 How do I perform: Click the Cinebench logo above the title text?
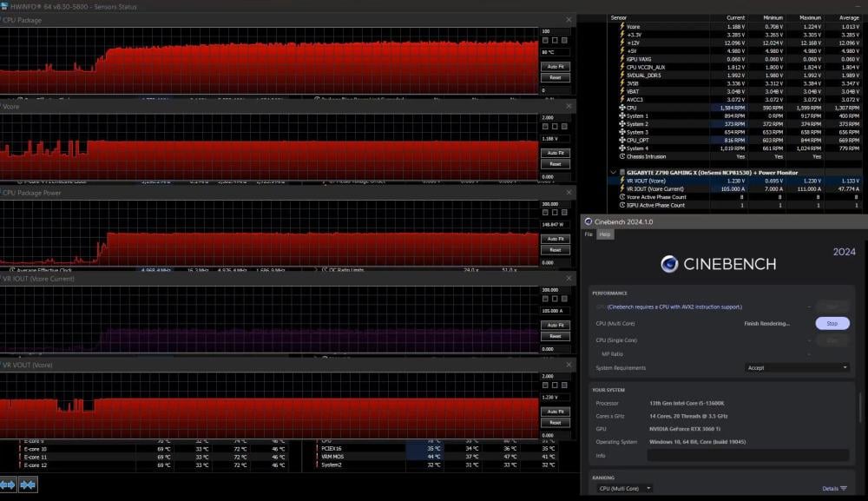tap(668, 265)
